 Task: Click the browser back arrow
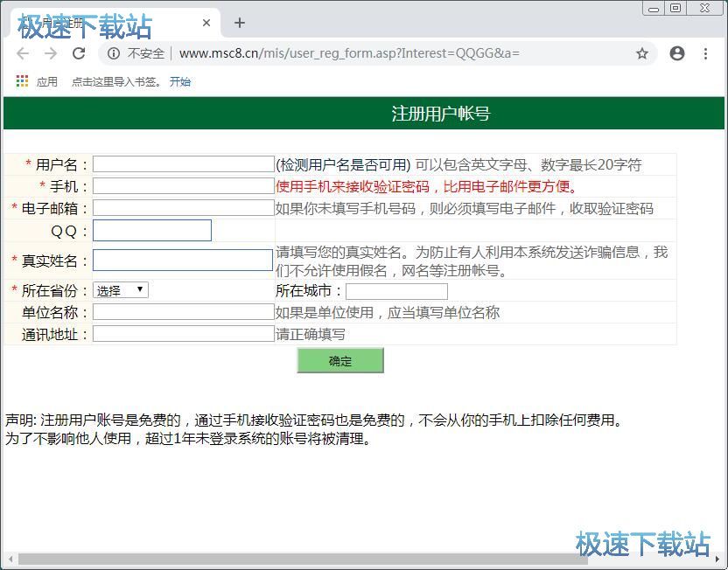coord(23,54)
